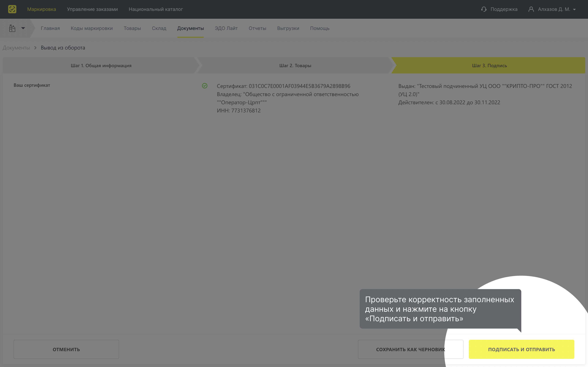Click ПОДПИСАТЬ И ОТПРАВИТЬ button
The height and width of the screenshot is (367, 588).
click(x=521, y=349)
